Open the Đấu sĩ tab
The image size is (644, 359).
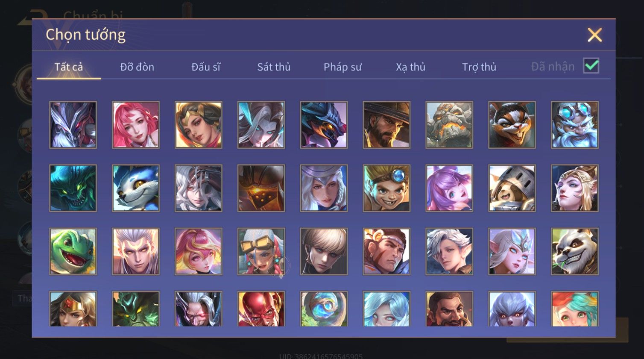coord(206,67)
